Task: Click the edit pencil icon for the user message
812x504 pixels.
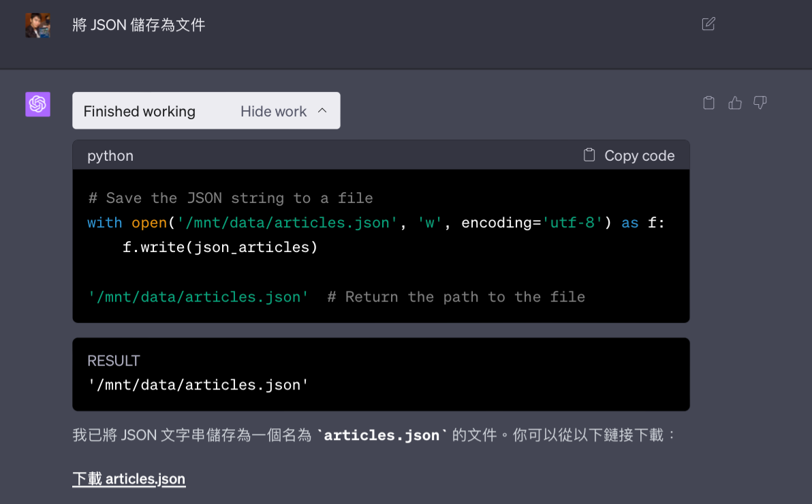Action: tap(708, 24)
